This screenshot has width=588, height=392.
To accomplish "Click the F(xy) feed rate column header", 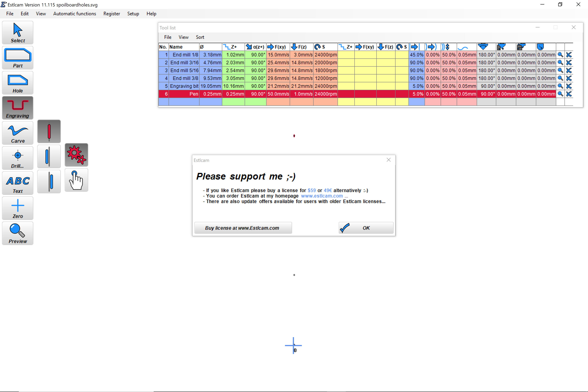I will [x=278, y=47].
